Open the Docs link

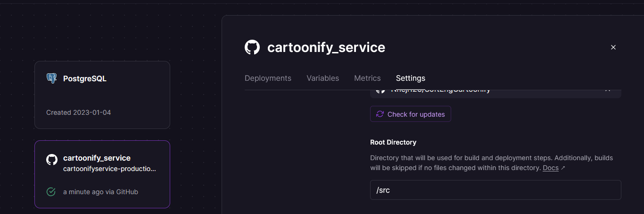coord(550,168)
